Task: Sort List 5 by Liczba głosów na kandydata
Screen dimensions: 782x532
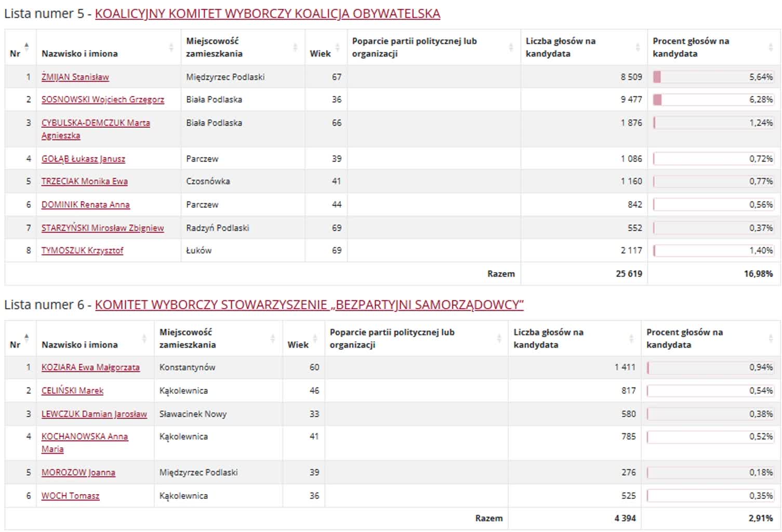Action: point(638,47)
